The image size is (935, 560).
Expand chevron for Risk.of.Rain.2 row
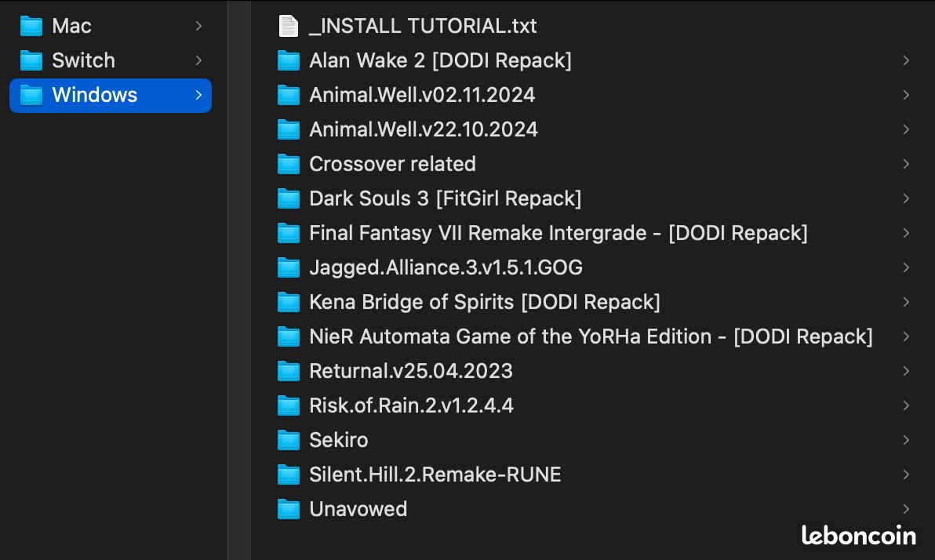point(906,406)
